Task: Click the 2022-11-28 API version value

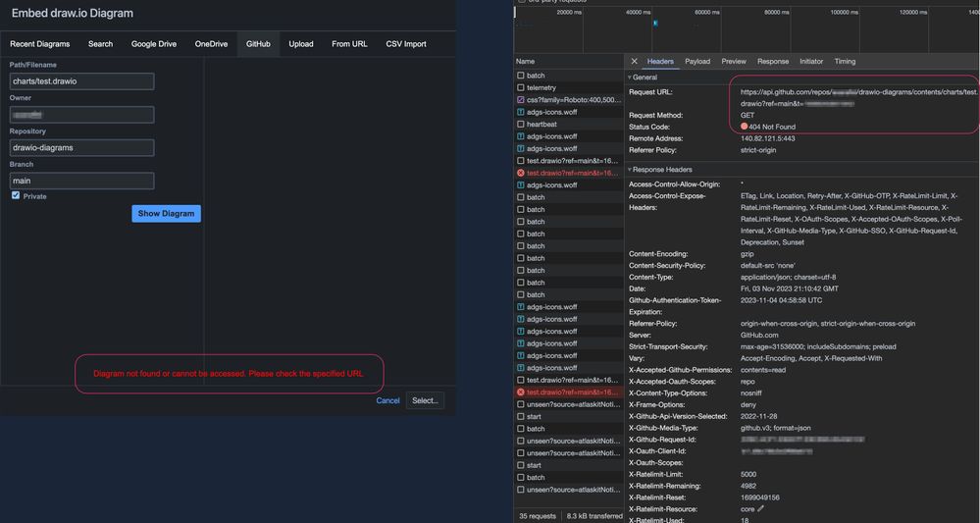Action: pos(758,416)
